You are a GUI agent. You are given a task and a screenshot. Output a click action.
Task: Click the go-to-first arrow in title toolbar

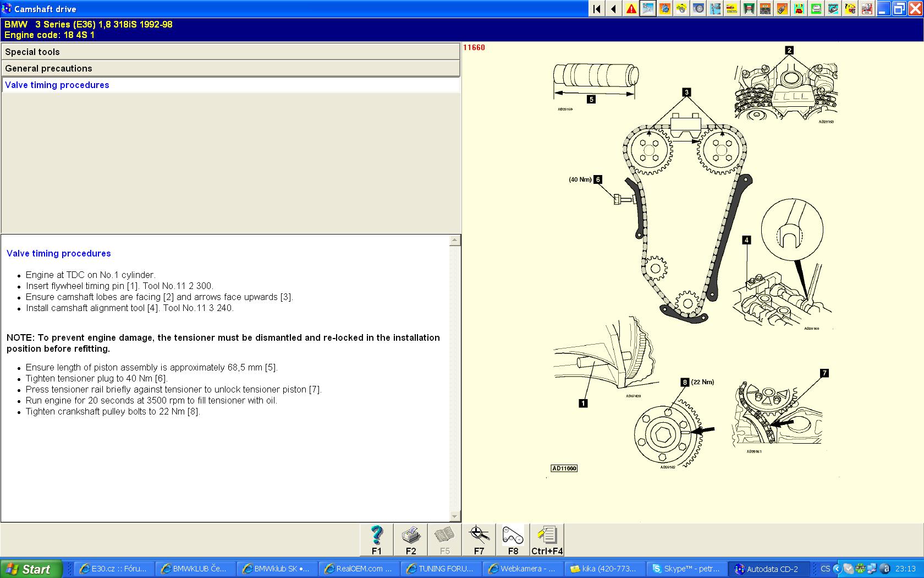[x=597, y=9]
